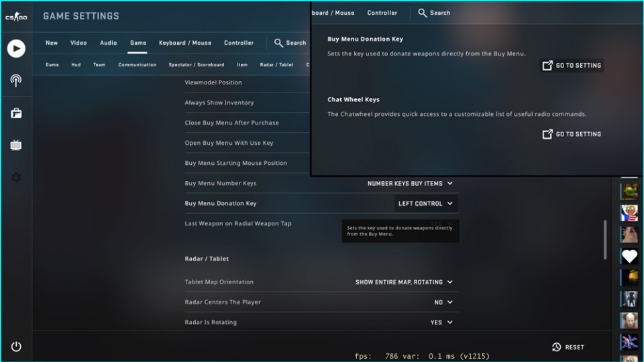Click the Last Weapon on Radial Weapon Tap label
The height and width of the screenshot is (362, 644).
point(237,223)
